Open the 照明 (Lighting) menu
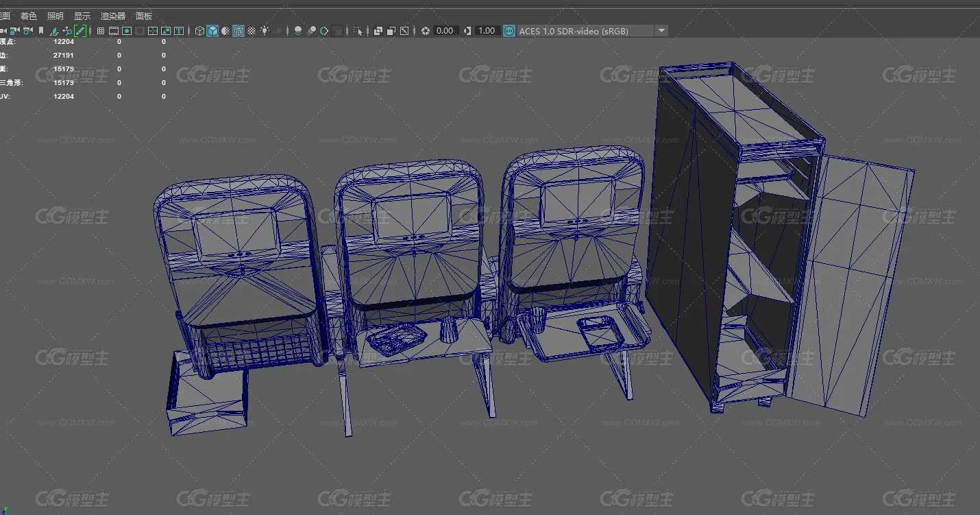This screenshot has width=980, height=515. pos(55,16)
